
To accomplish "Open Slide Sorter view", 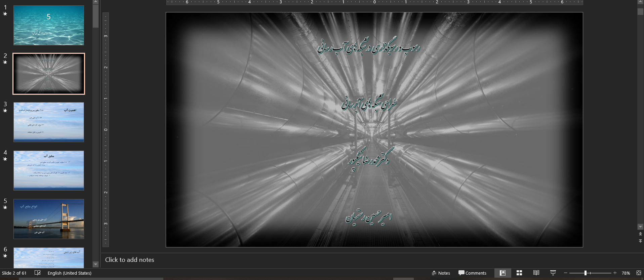I will (519, 273).
